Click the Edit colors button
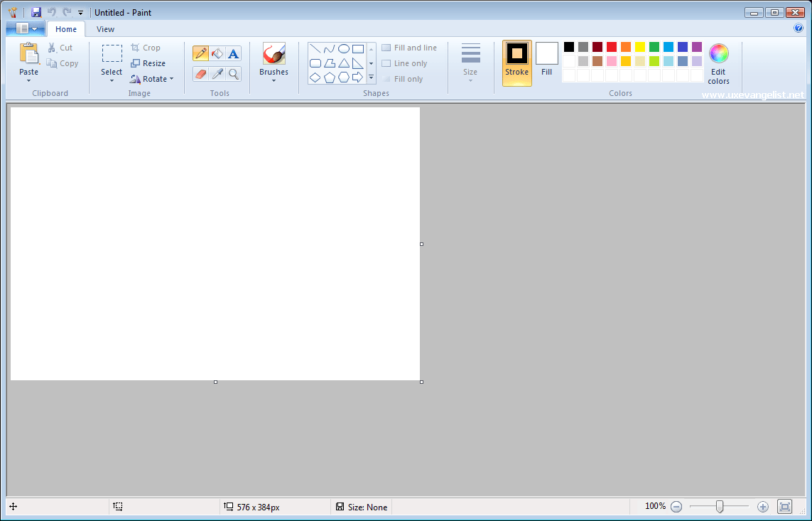 [x=718, y=63]
